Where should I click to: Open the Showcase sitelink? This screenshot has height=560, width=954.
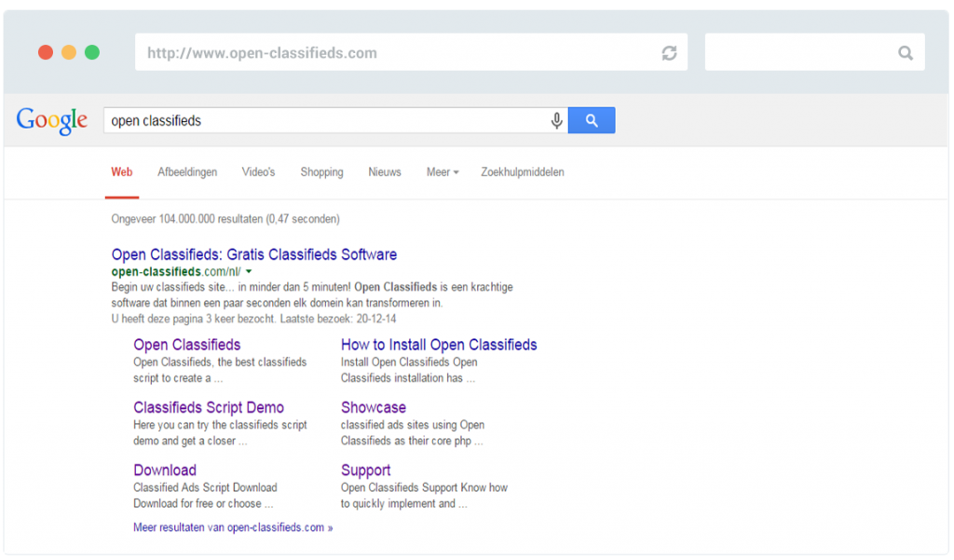pyautogui.click(x=373, y=407)
